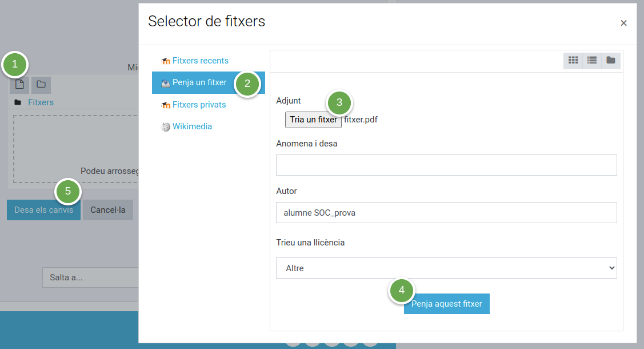Image resolution: width=644 pixels, height=349 pixels.
Task: Click the Penja aquest fitxer button
Action: [446, 304]
